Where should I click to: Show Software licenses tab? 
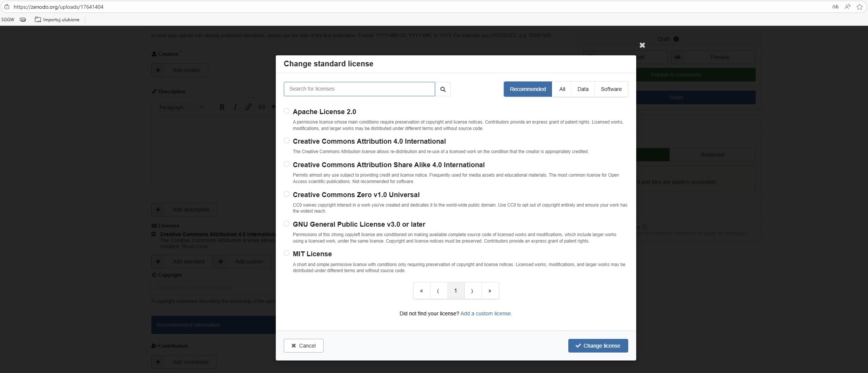(611, 89)
